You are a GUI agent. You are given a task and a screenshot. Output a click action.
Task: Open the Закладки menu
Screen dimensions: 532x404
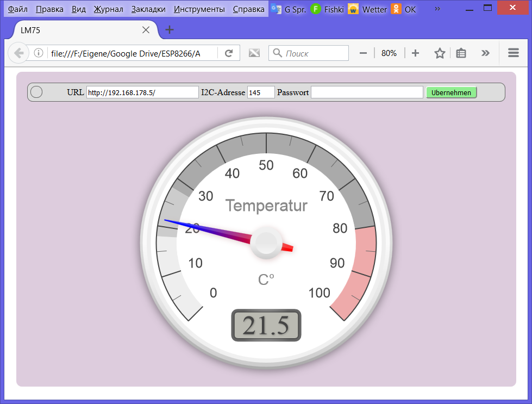tap(148, 9)
